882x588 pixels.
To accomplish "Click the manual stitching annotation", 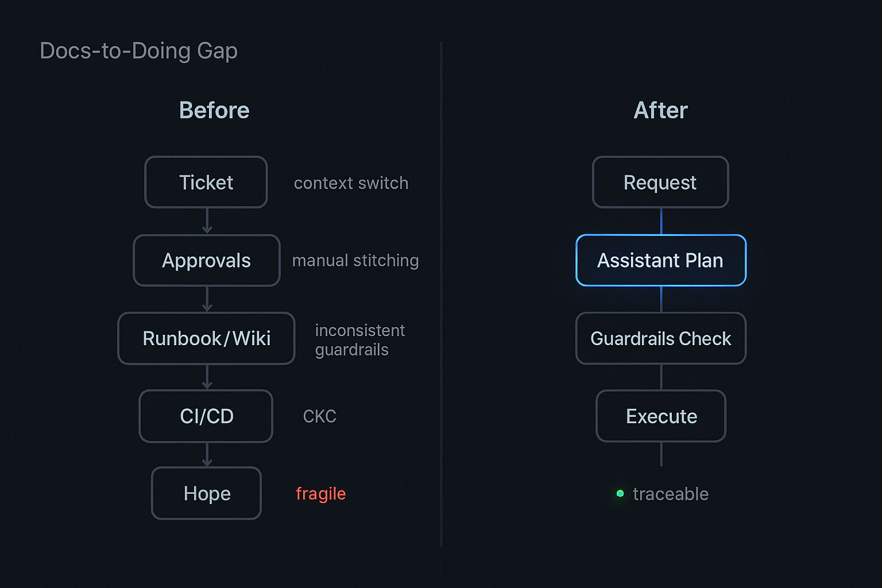I will (355, 261).
